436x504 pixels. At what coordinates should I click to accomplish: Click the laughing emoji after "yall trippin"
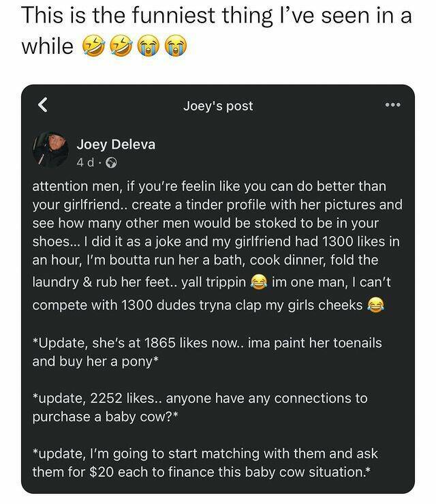(258, 282)
